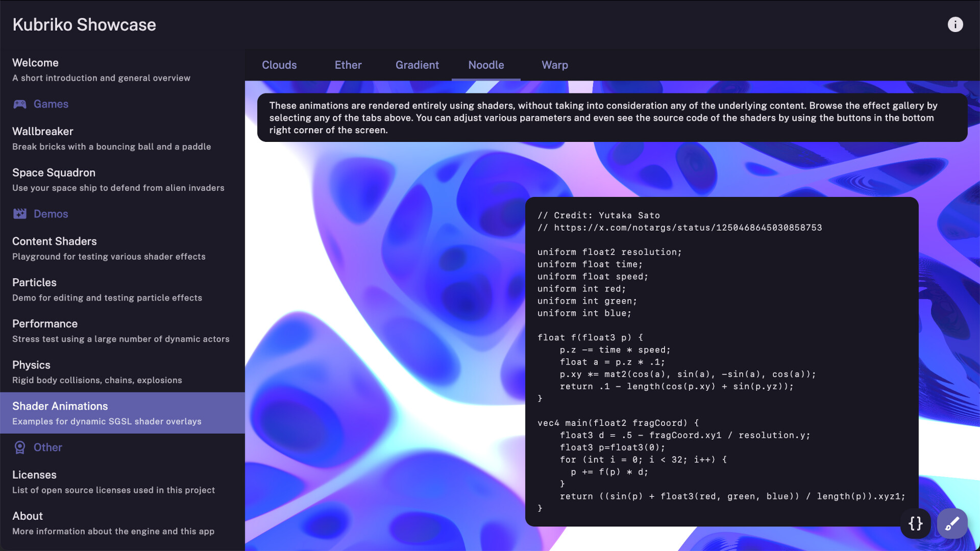
Task: Click the 'uniform float time;' code line
Action: [590, 264]
